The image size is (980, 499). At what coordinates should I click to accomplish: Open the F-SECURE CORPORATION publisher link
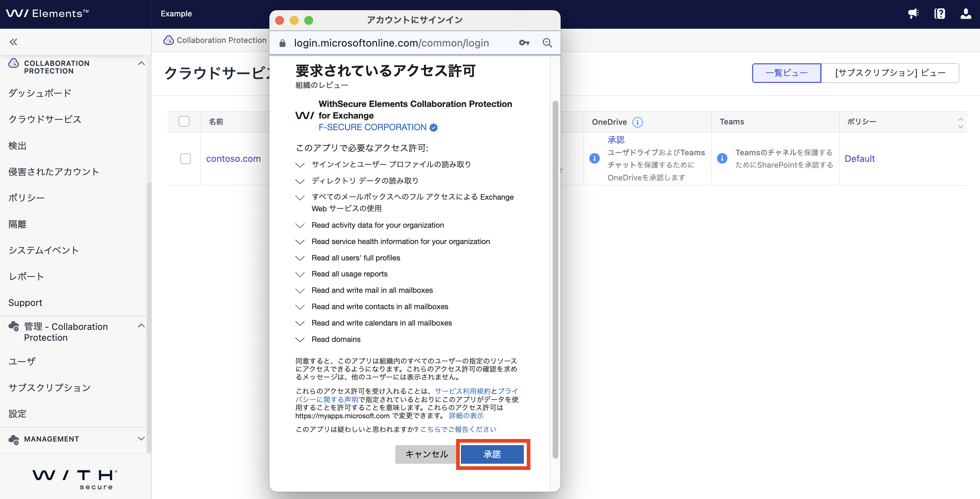coord(372,127)
